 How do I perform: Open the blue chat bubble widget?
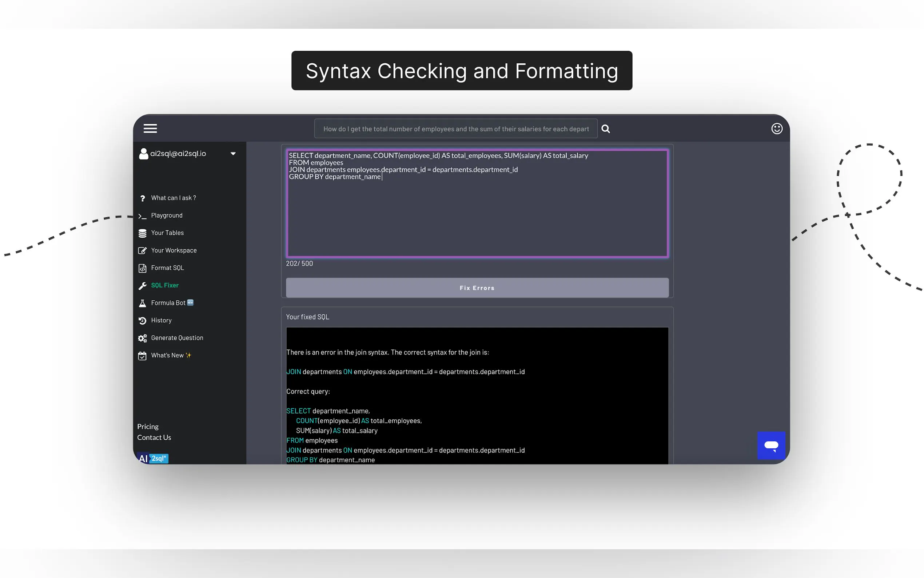coord(771,445)
